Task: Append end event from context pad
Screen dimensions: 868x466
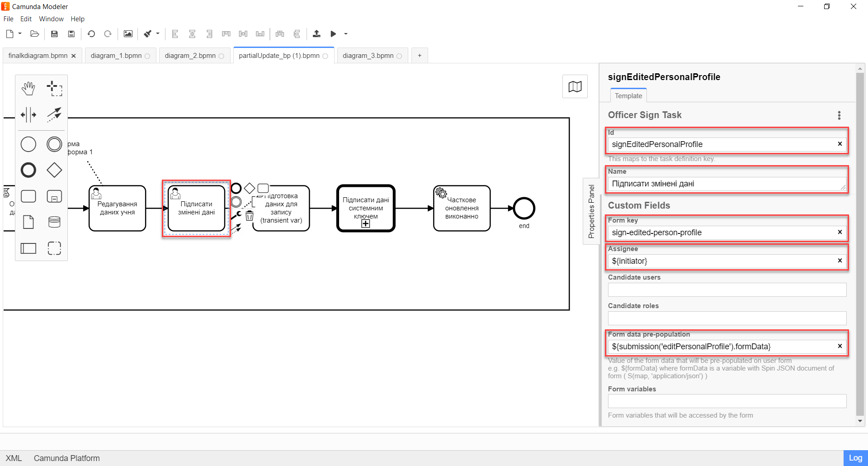Action: (236, 188)
